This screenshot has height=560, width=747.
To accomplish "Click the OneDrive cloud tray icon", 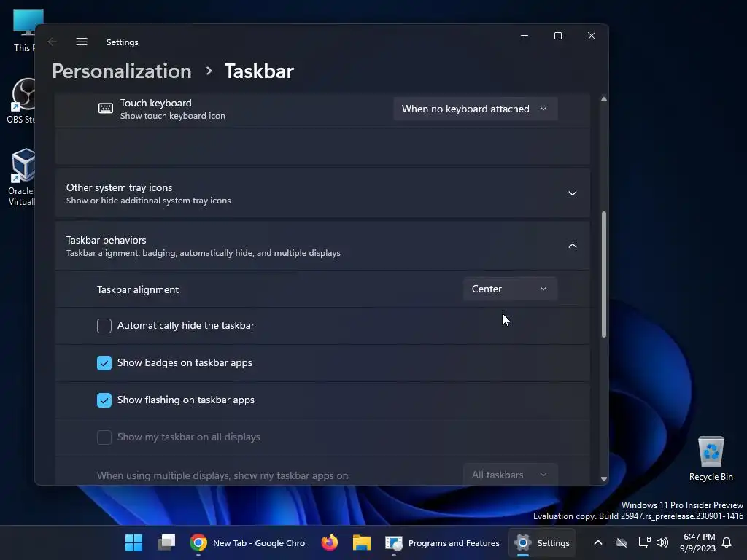I will pyautogui.click(x=622, y=542).
